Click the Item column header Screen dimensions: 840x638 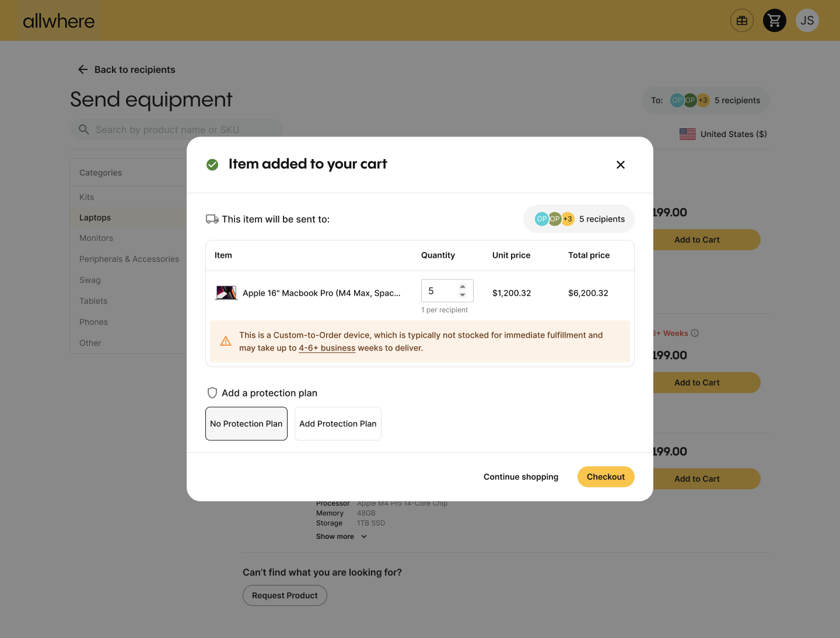click(223, 255)
